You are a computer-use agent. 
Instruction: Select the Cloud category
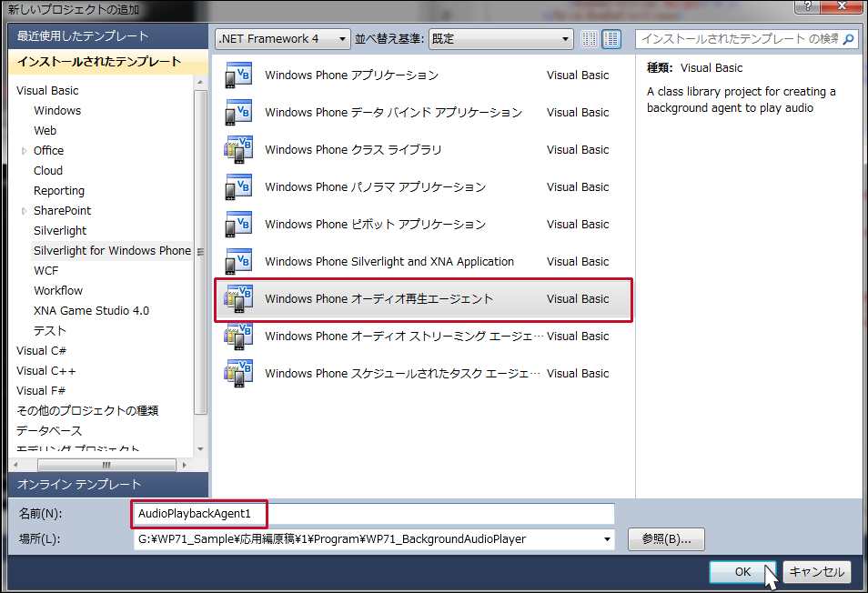(x=48, y=170)
